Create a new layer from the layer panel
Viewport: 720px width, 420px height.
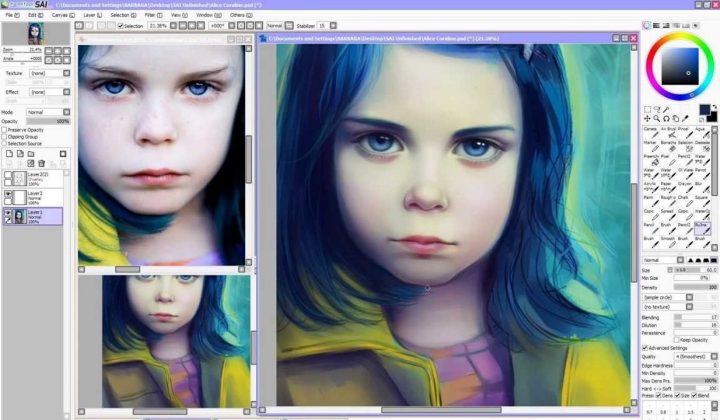9,154
